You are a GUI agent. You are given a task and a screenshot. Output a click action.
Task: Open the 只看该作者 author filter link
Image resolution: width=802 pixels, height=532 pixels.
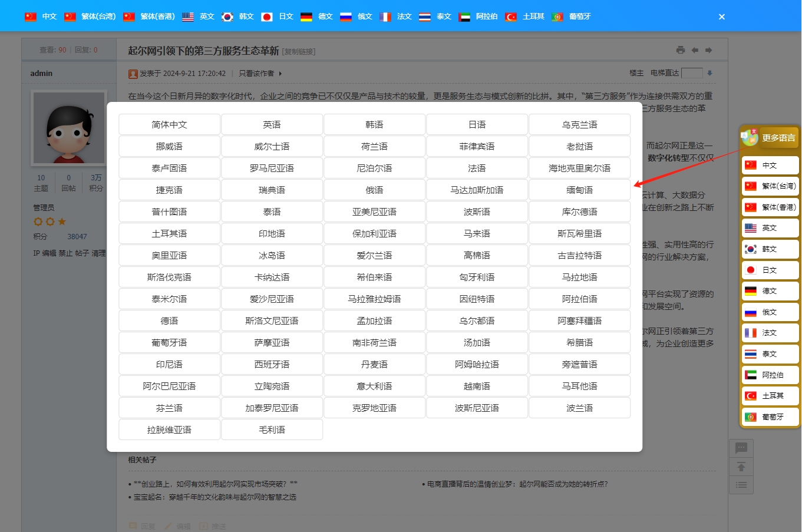pyautogui.click(x=256, y=74)
